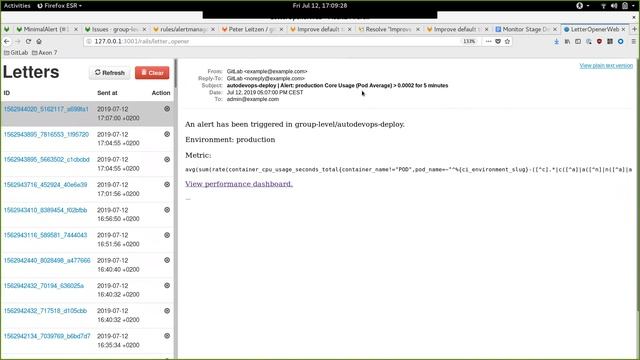This screenshot has height=360, width=640.
Task: Open the Axon 7 bookmarks folder
Action: pos(44,53)
